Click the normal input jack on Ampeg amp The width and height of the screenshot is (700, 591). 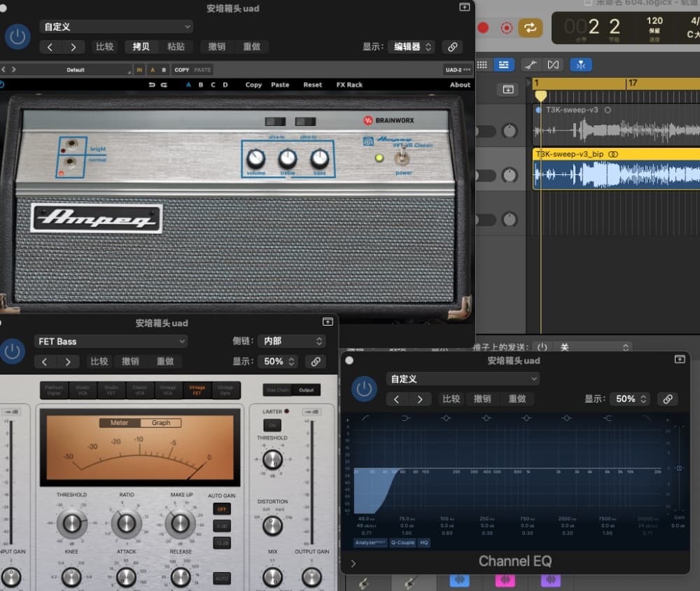[x=69, y=162]
